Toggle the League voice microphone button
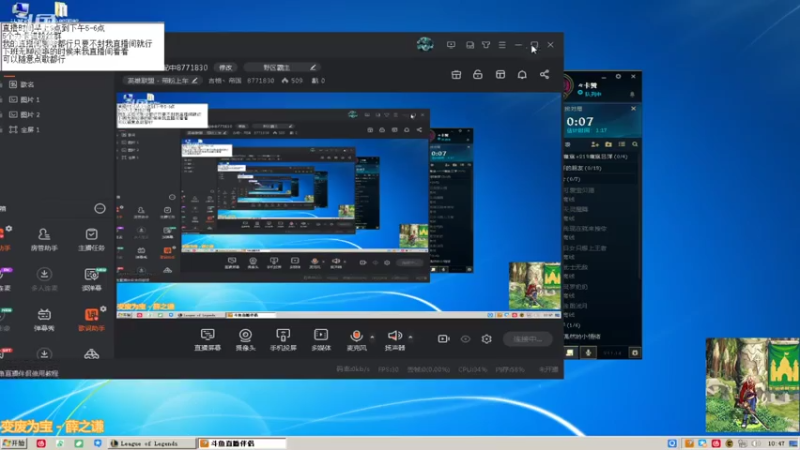800x450 pixels. click(x=588, y=353)
